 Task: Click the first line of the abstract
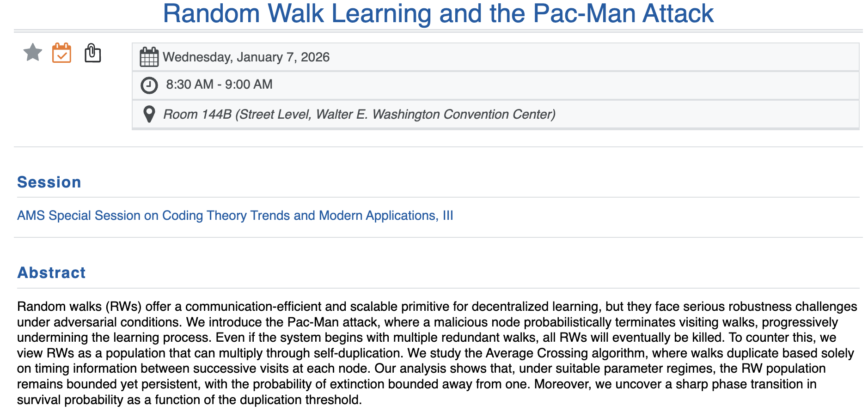[x=437, y=307]
